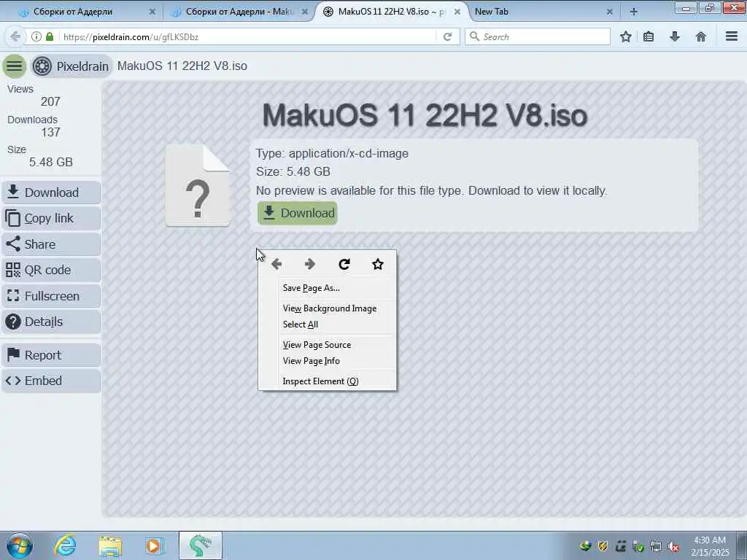The image size is (747, 560).
Task: Launch Internet Explorer from the taskbar
Action: tap(65, 545)
